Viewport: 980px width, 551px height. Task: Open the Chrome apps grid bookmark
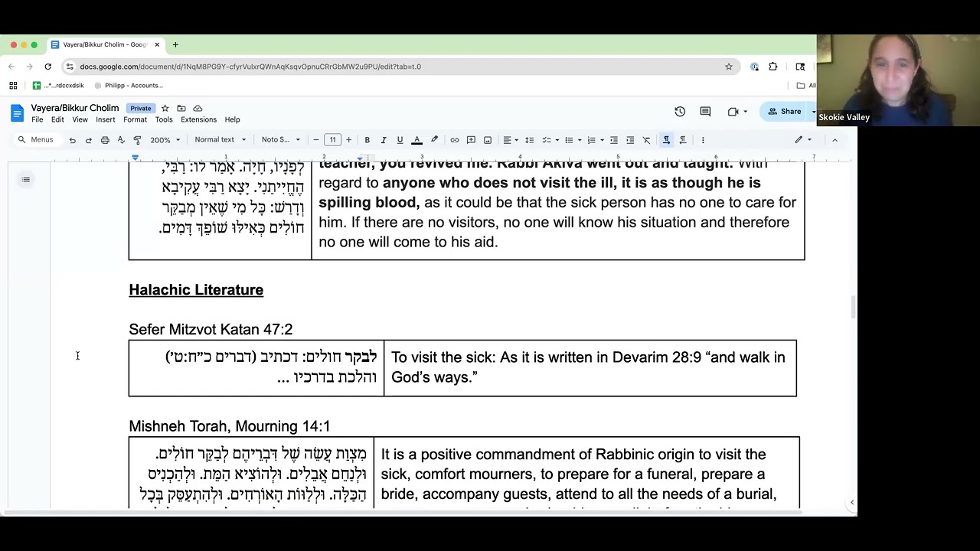pyautogui.click(x=13, y=86)
